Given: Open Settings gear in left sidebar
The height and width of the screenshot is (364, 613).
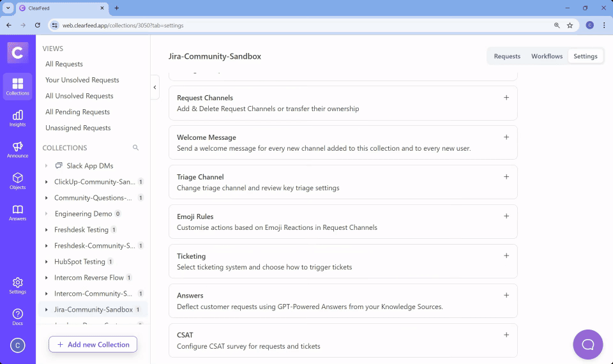Looking at the screenshot, I should 18,285.
